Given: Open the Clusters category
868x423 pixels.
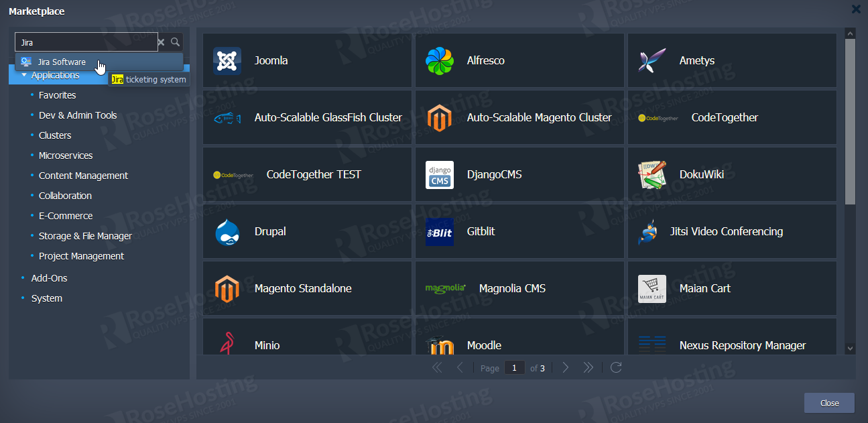Looking at the screenshot, I should pyautogui.click(x=55, y=135).
